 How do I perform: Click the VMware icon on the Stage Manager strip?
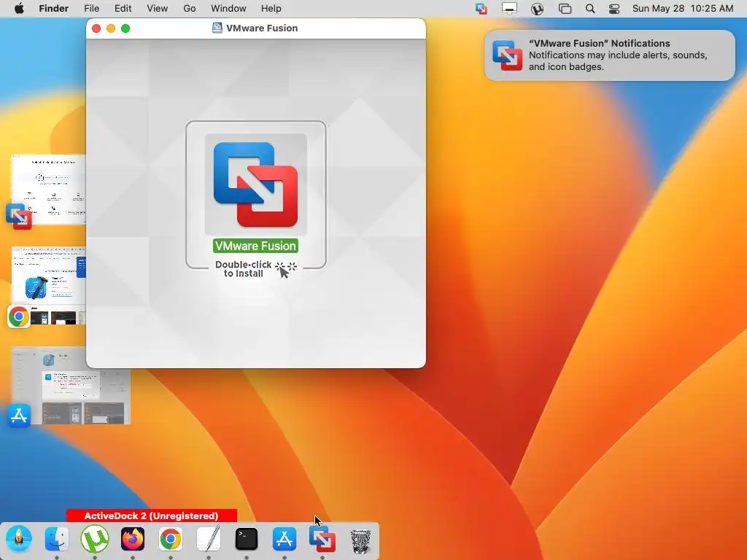19,217
